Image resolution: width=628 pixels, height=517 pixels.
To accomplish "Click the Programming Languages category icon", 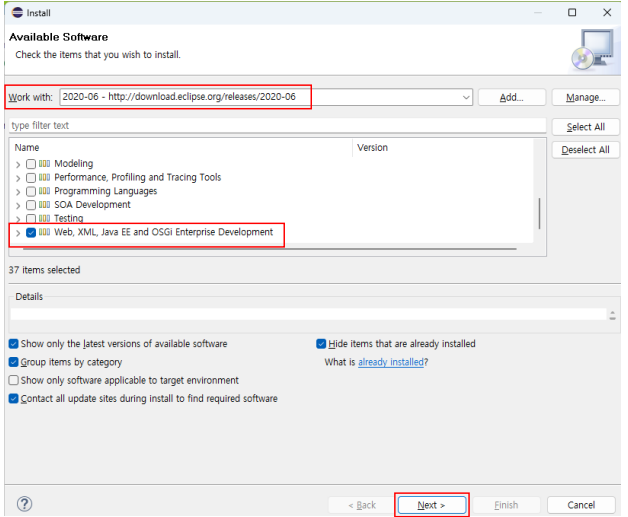I will coord(44,191).
